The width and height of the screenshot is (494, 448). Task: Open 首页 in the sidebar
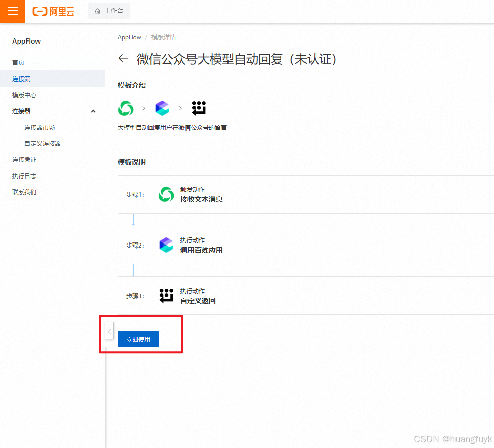point(18,62)
